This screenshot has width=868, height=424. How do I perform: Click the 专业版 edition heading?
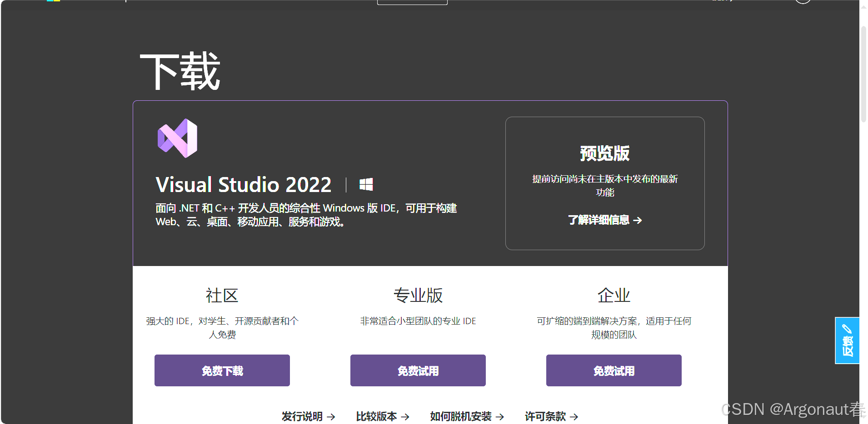point(418,296)
